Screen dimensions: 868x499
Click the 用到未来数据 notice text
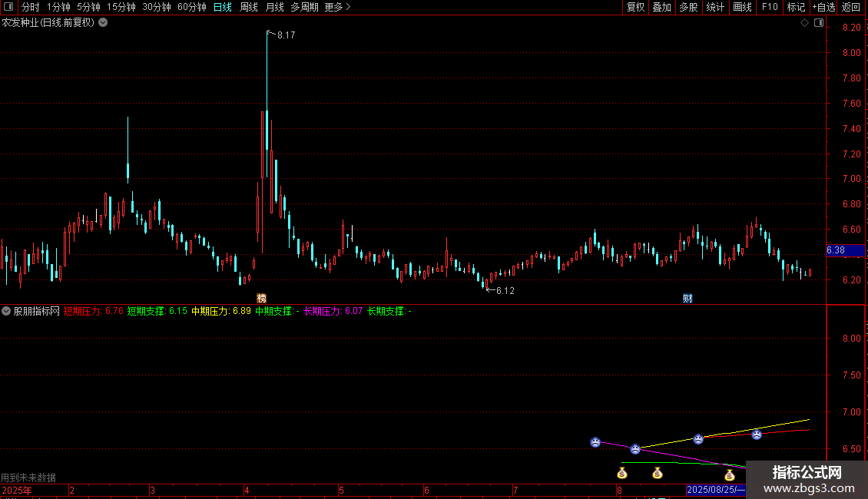click(28, 478)
